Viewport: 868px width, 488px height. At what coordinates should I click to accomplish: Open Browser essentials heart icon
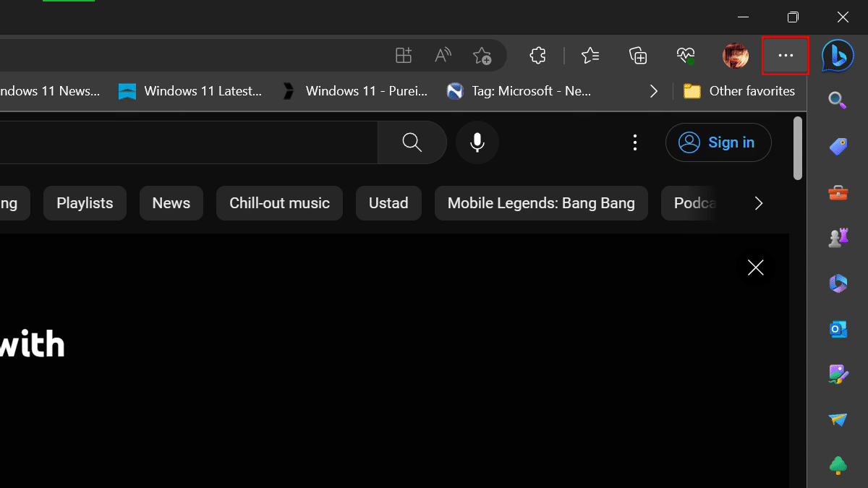coord(685,56)
